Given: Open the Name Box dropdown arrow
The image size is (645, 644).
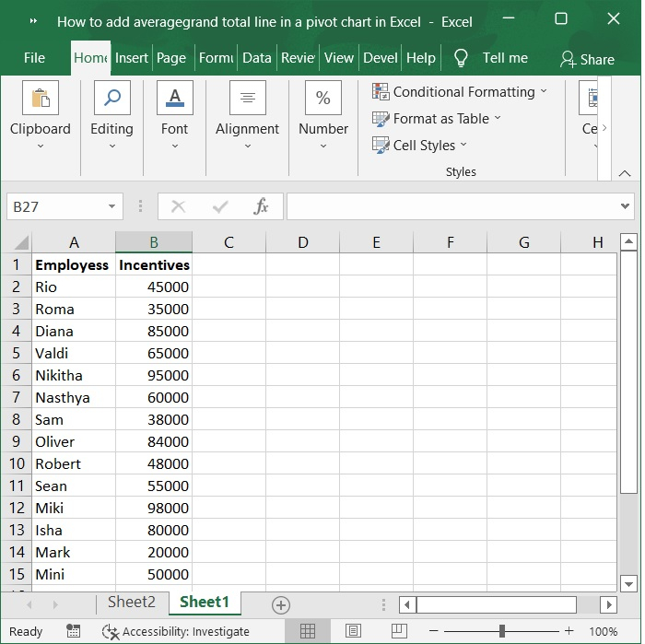Looking at the screenshot, I should 111,206.
